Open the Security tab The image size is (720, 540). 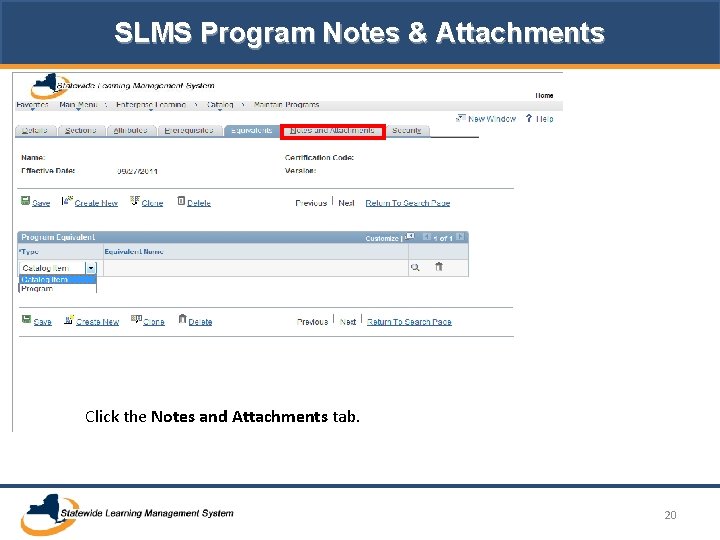coord(407,130)
